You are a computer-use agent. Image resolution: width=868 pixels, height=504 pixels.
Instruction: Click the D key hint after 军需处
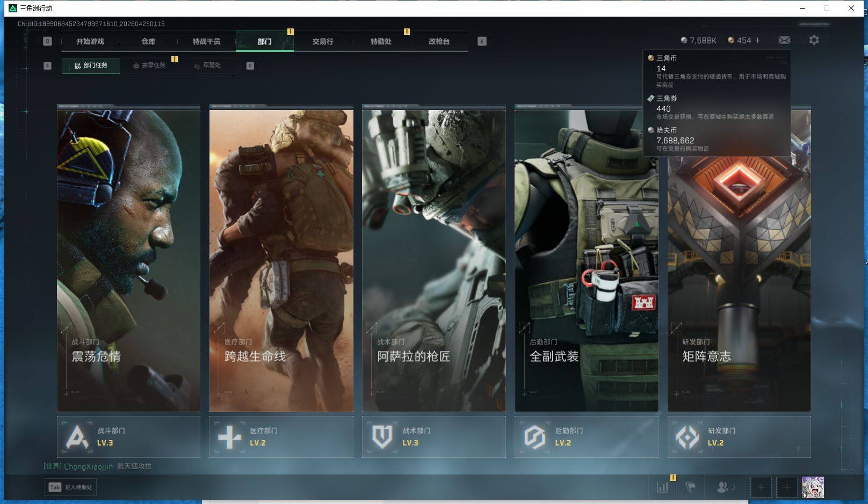click(x=250, y=65)
